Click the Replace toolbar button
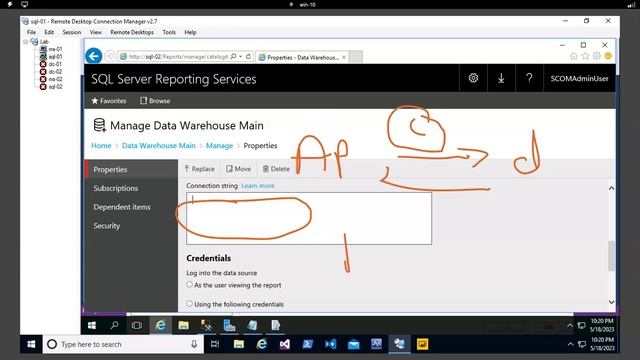640x360 pixels. [199, 169]
